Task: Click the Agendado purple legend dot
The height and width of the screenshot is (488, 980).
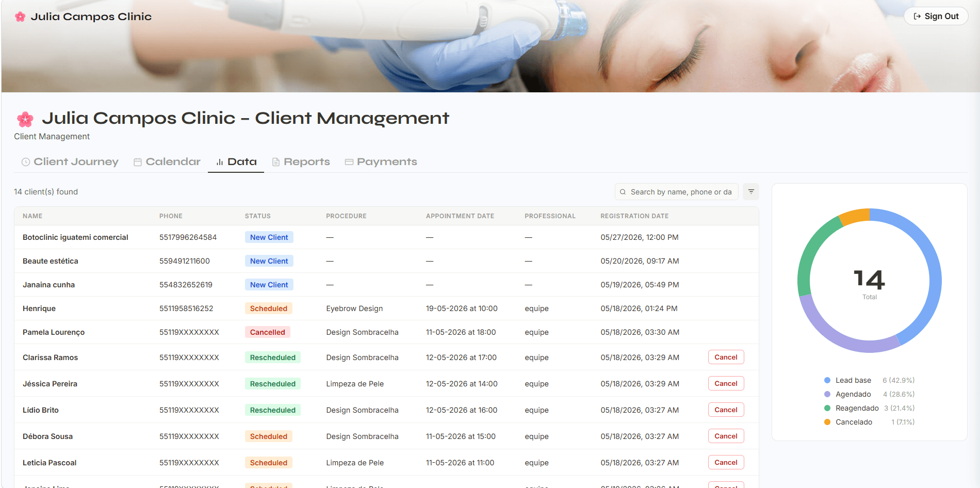Action: coord(827,394)
